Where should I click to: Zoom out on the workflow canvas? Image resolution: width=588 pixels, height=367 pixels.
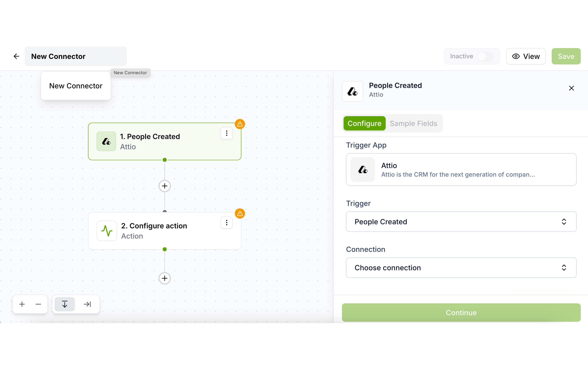pyautogui.click(x=38, y=304)
